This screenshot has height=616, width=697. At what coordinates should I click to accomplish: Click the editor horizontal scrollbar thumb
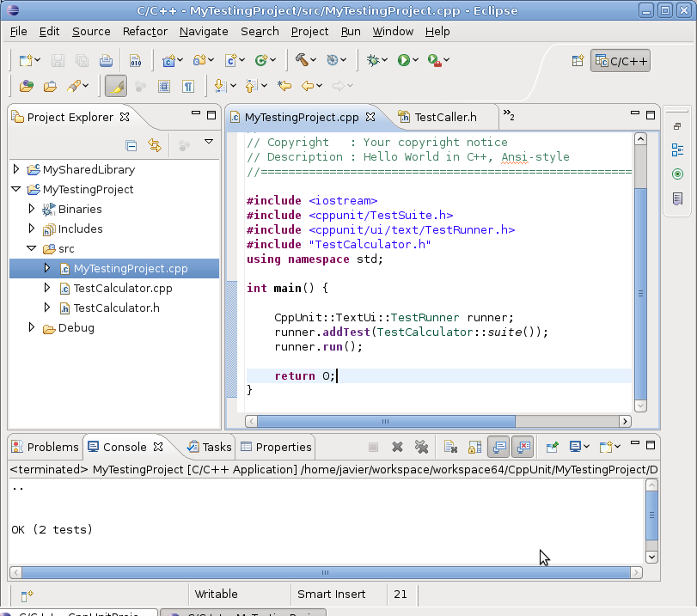click(x=386, y=421)
